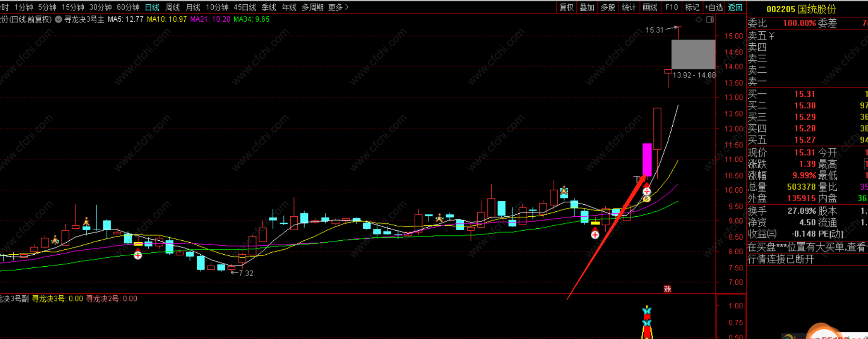Click the 外盘 135915 value
This screenshot has width=868, height=339.
[x=801, y=198]
